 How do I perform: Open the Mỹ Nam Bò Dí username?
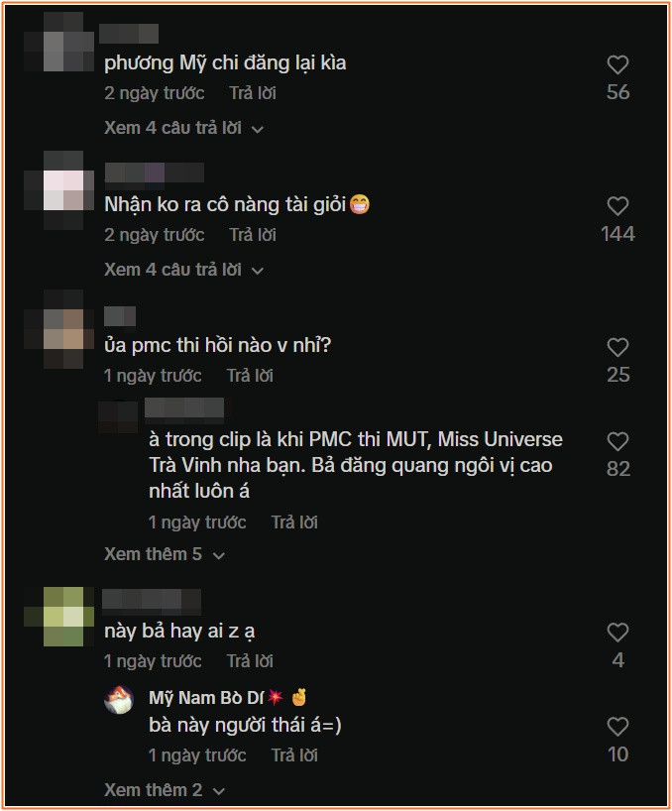click(x=206, y=698)
